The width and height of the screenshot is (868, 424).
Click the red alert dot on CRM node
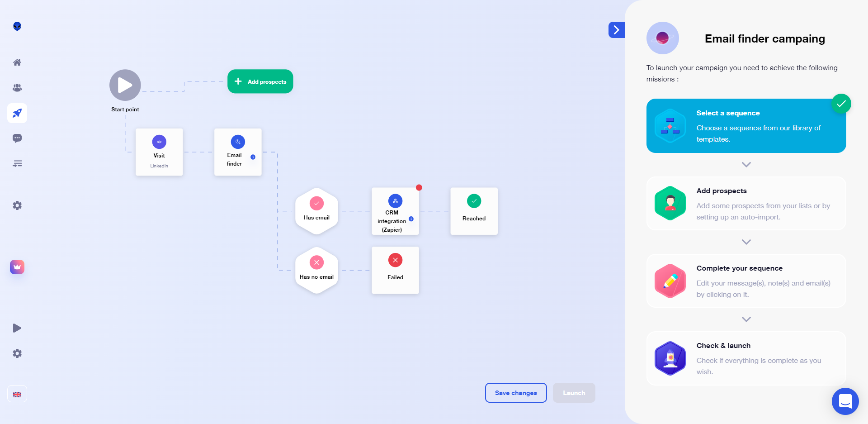[x=419, y=187]
